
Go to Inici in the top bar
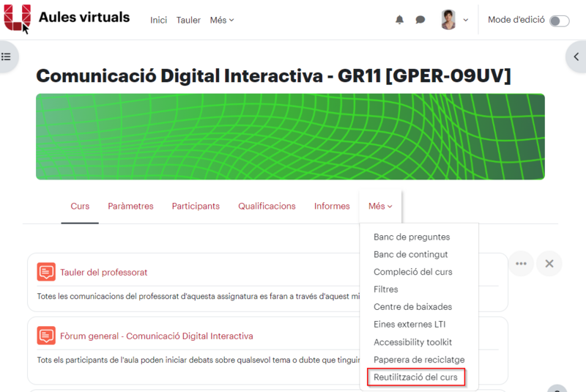[x=158, y=21]
